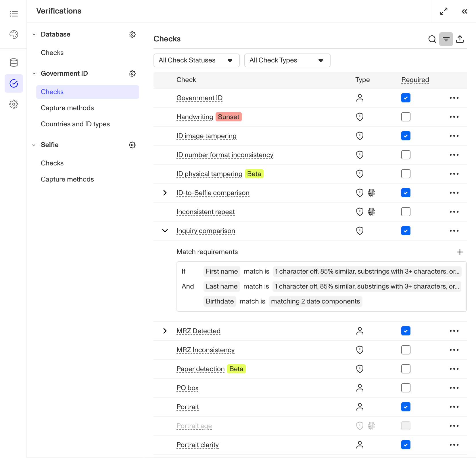Open the theme palette icon in sidebar
The width and height of the screenshot is (476, 458).
tap(14, 35)
